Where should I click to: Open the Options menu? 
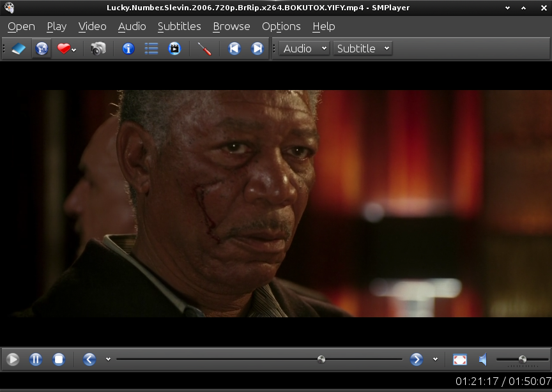click(x=281, y=26)
